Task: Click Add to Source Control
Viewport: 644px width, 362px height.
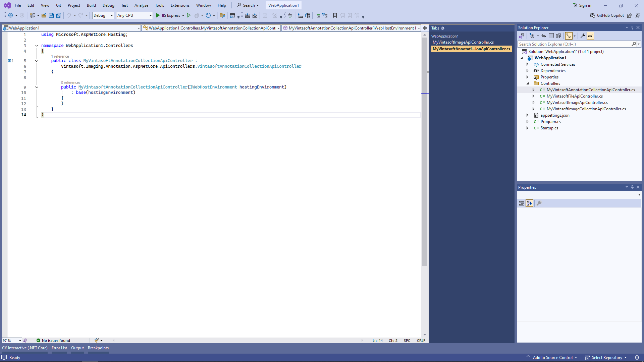Action: [x=552, y=358]
